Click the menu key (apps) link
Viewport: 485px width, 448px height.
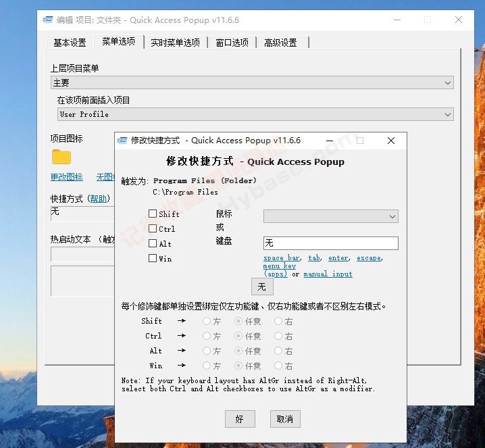(279, 270)
